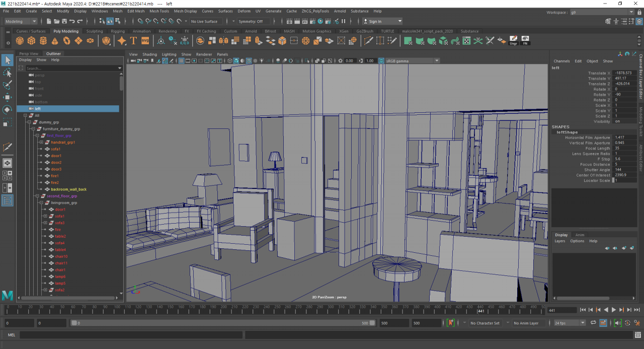Click the Ungr script shelf icon

coord(513,41)
